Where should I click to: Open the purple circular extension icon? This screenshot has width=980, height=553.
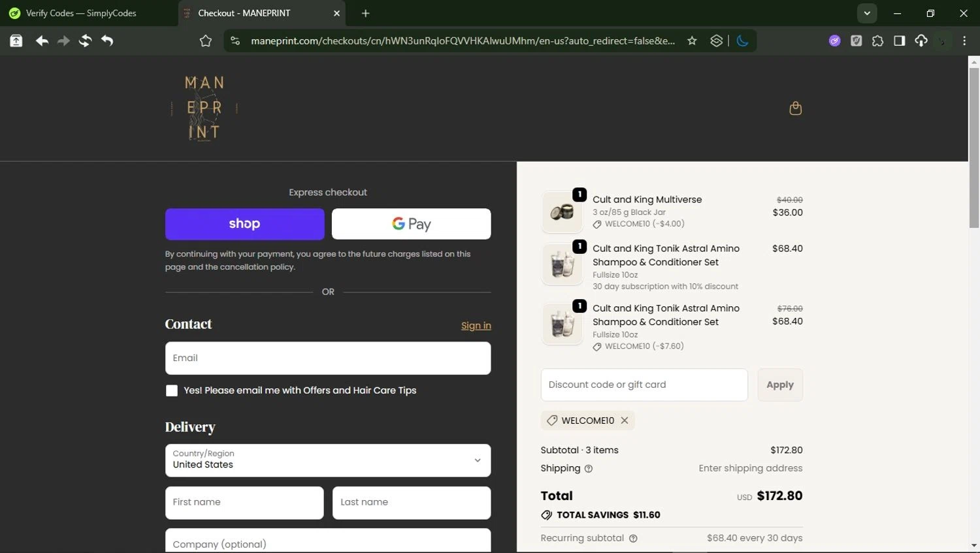pyautogui.click(x=834, y=41)
